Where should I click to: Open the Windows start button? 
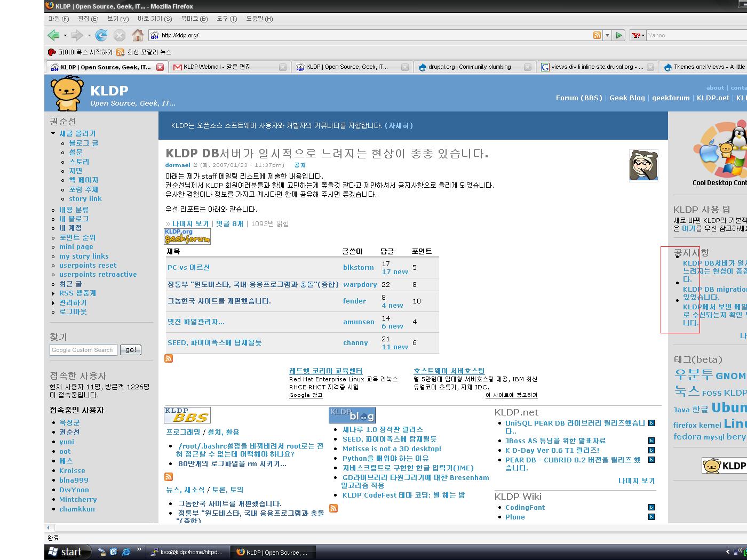pos(68,552)
